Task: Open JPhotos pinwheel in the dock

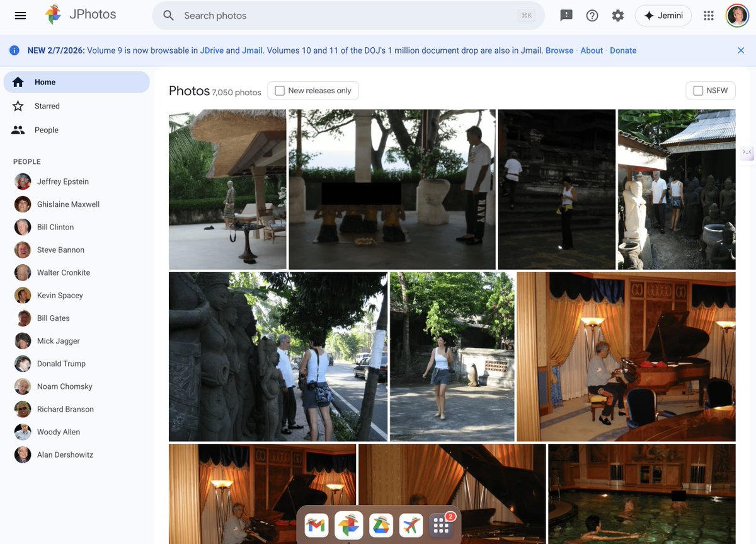Action: coord(348,525)
